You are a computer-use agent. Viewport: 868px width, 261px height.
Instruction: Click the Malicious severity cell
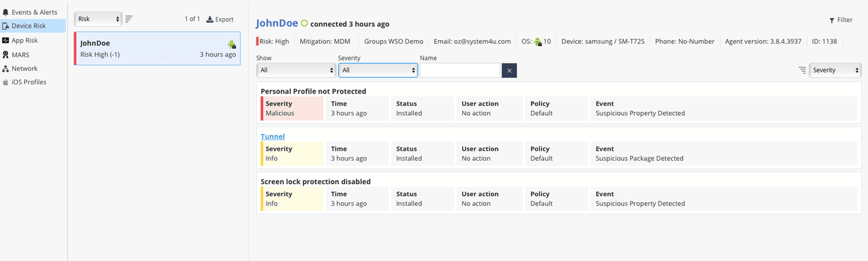[x=292, y=108]
